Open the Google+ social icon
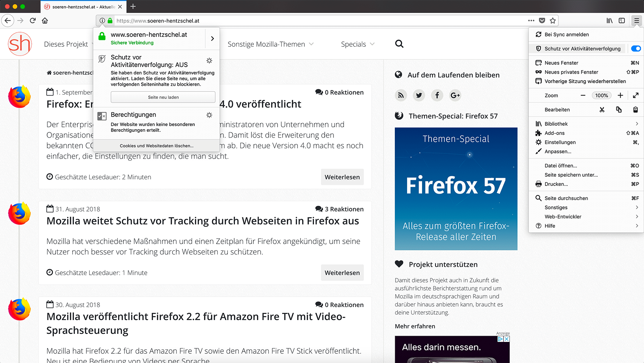 [x=455, y=95]
